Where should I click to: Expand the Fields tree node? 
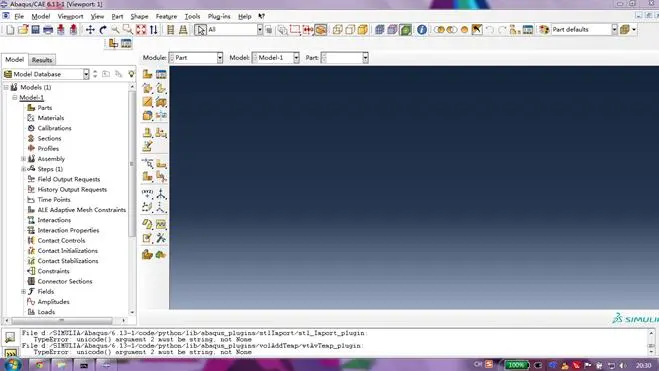(x=24, y=292)
